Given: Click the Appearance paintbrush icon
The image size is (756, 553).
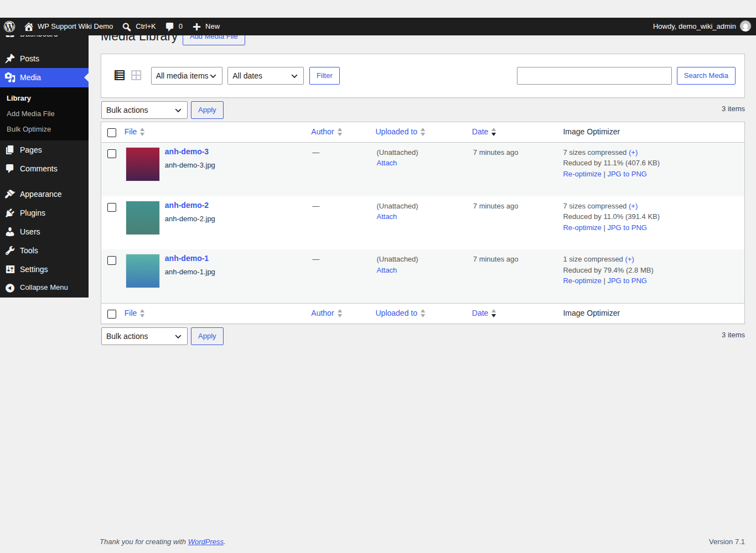Looking at the screenshot, I should [x=10, y=194].
